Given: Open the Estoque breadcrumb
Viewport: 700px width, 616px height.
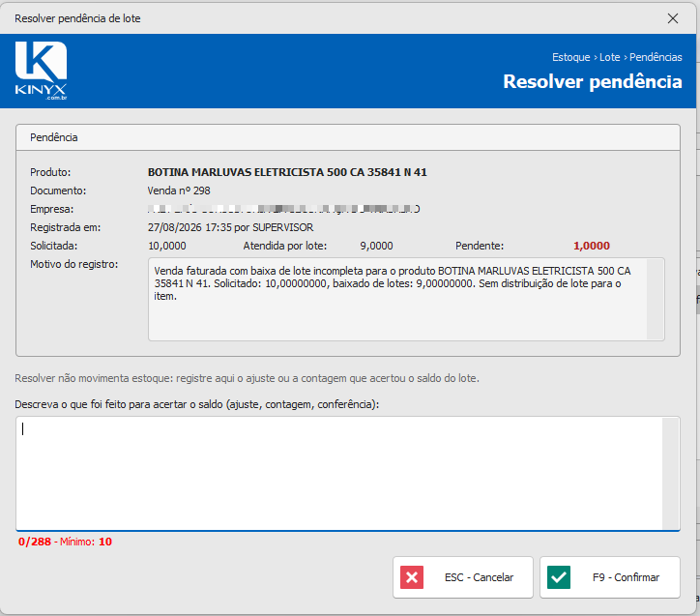Looking at the screenshot, I should (x=571, y=57).
